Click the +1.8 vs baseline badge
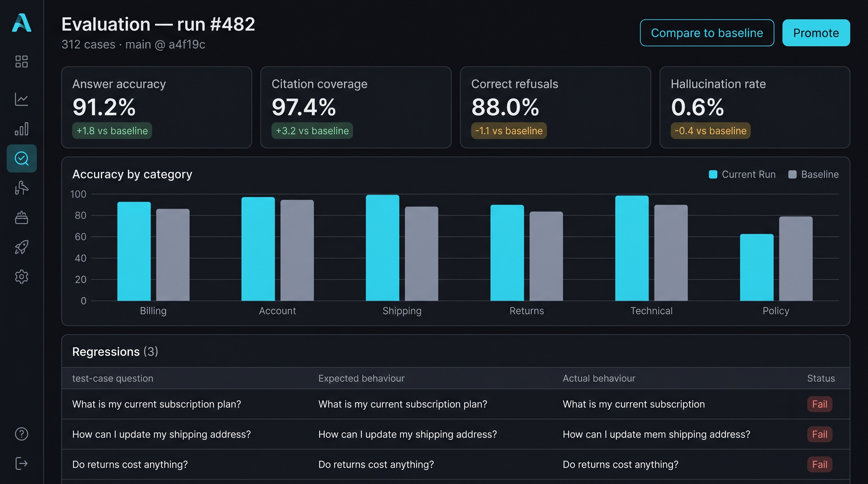This screenshot has width=868, height=484. click(112, 130)
